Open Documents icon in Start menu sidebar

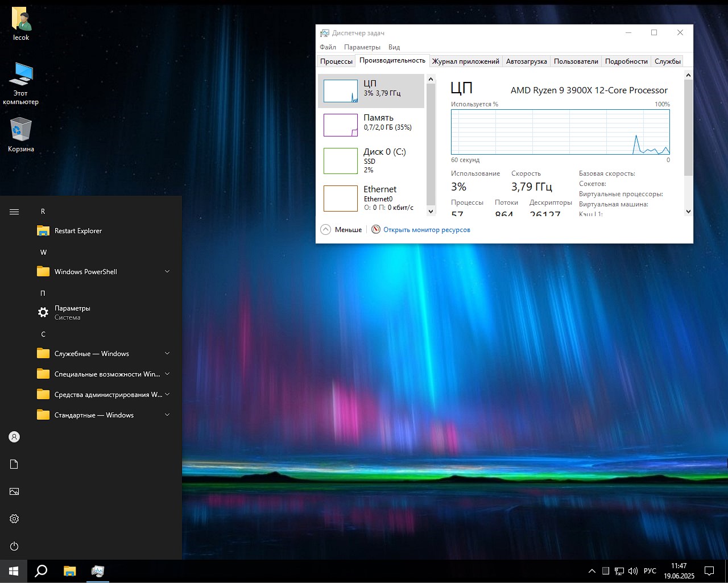tap(14, 464)
